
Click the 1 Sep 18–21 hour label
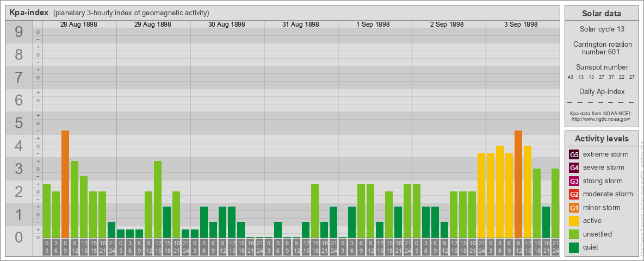398,247
